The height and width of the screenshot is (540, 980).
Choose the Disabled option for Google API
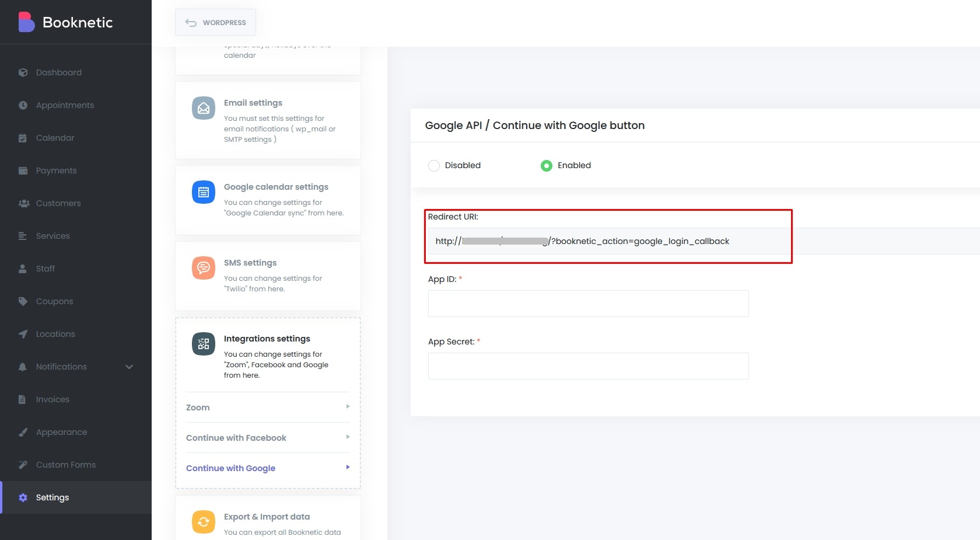coord(434,166)
